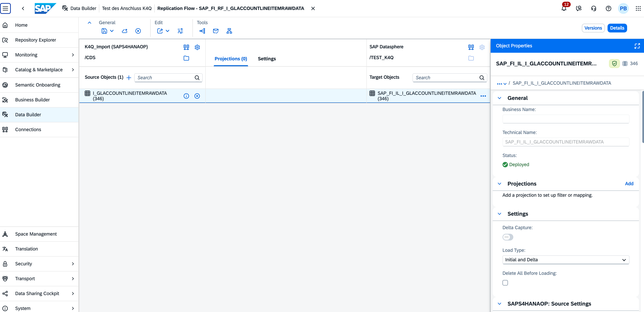Open more options for target object row
The image size is (644, 312).
point(483,96)
